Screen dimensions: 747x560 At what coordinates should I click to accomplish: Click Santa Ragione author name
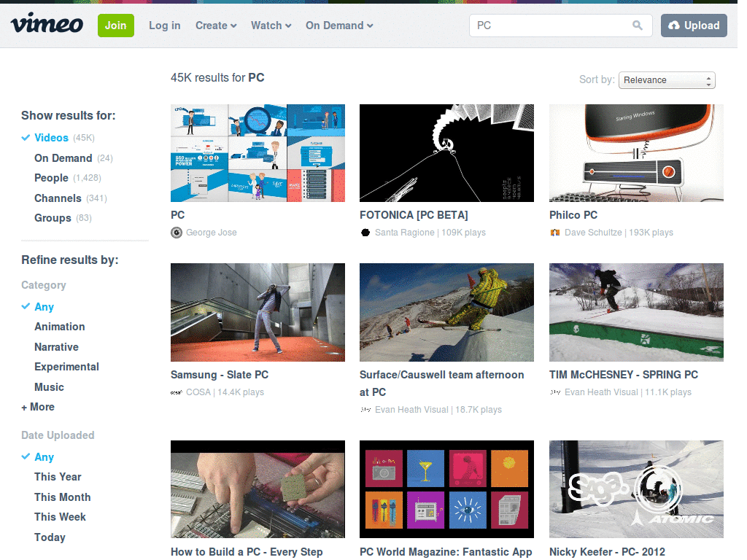404,233
